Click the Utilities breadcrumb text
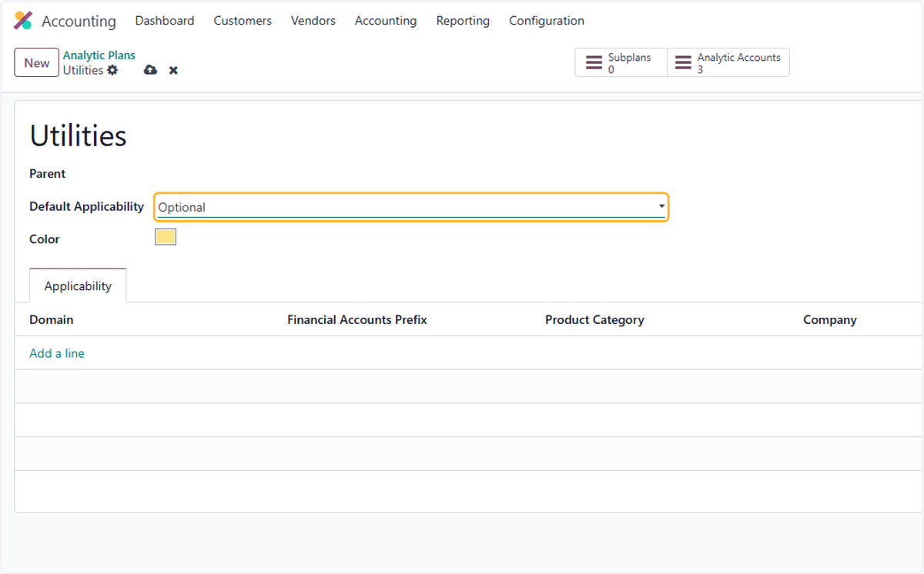 [83, 70]
